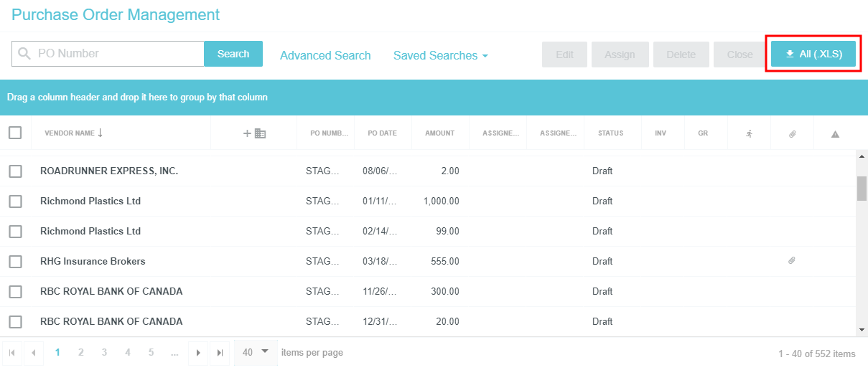The height and width of the screenshot is (370, 868).
Task: Click the running person column header icon
Action: coord(749,133)
